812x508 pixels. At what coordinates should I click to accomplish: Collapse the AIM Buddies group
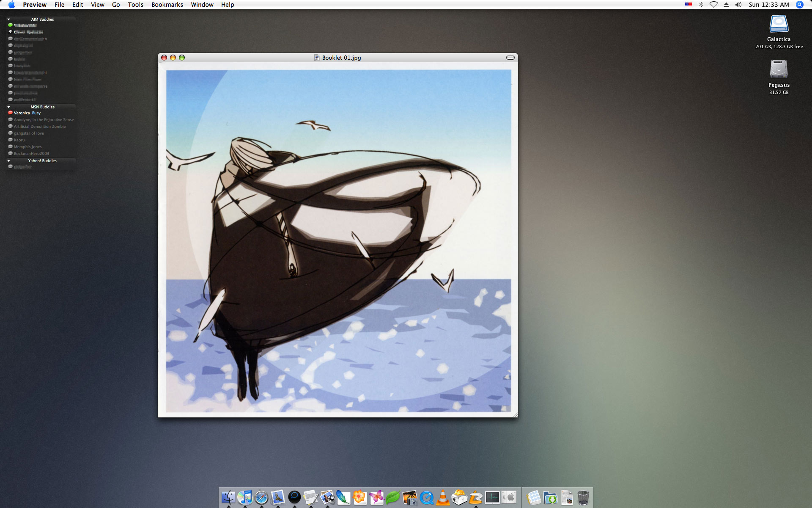[x=8, y=19]
